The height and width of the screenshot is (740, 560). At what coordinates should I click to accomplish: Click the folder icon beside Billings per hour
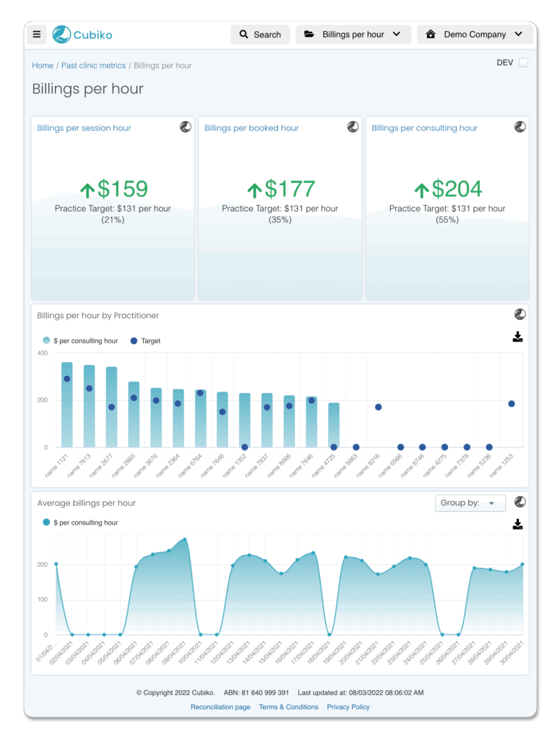coord(309,34)
